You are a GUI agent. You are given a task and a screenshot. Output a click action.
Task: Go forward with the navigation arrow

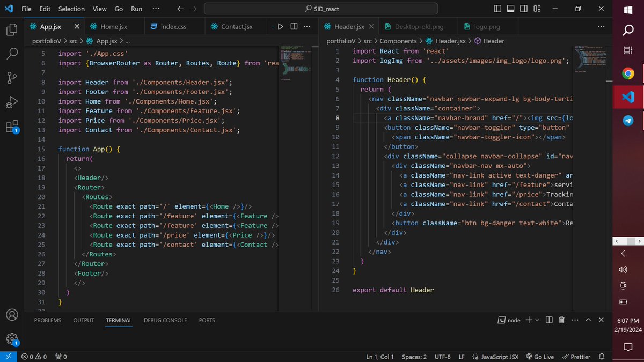(194, 9)
